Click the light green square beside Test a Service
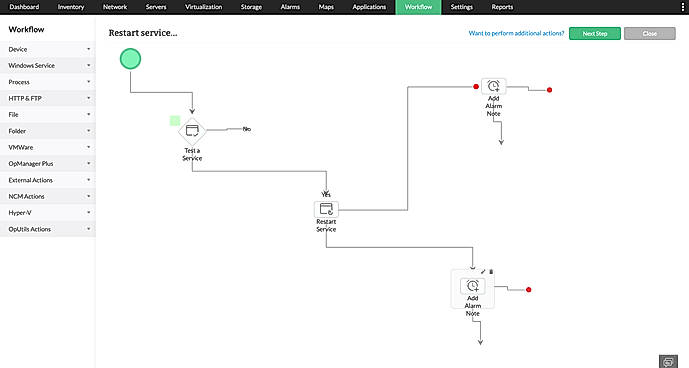The image size is (689, 368). coord(175,120)
